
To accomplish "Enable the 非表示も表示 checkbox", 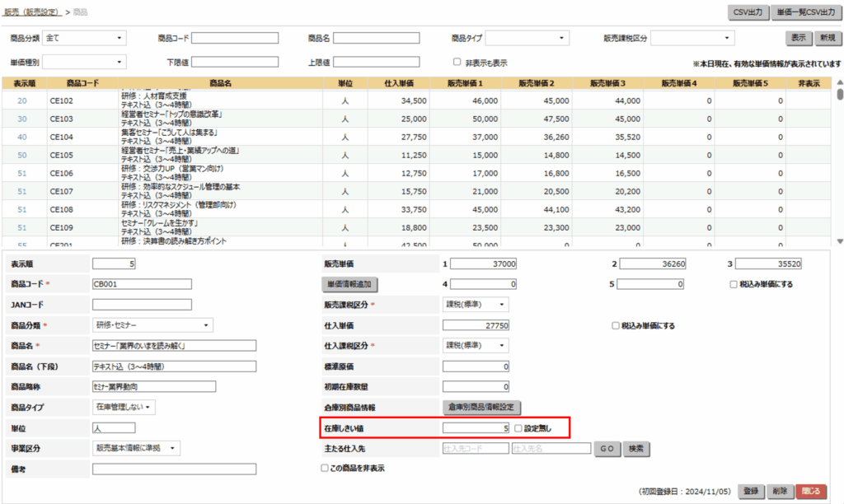I will (x=457, y=62).
